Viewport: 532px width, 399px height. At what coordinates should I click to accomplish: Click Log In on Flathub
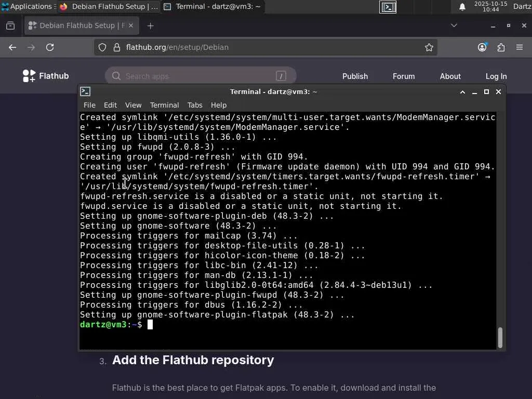[x=496, y=76]
